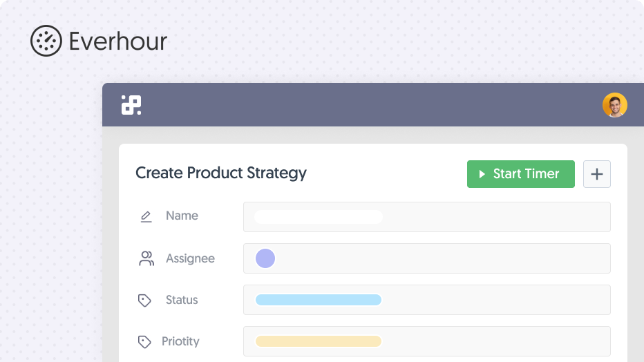
Task: Open the Priotity field selector
Action: (x=427, y=341)
